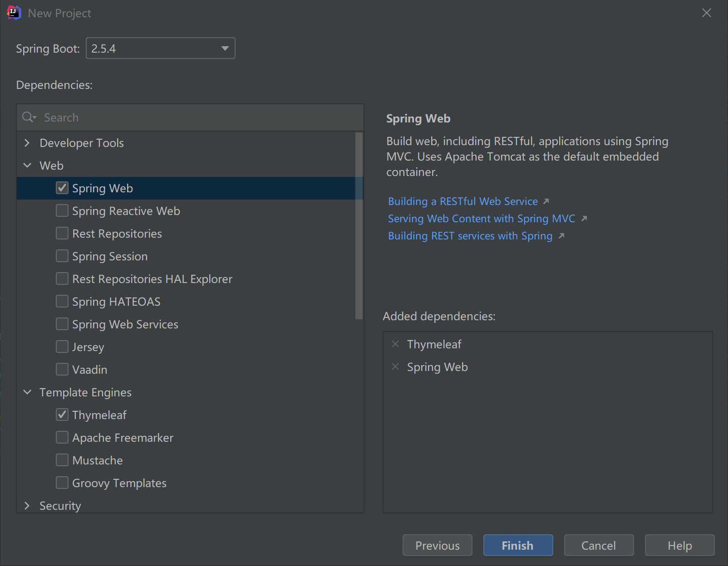Remove Spring Web from added dependencies
The width and height of the screenshot is (728, 566).
point(395,366)
